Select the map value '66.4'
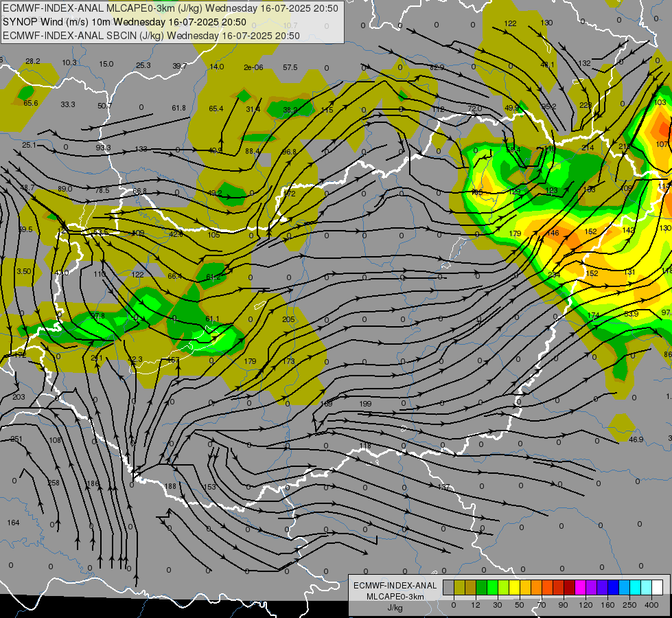The width and height of the screenshot is (672, 618). 175,276
